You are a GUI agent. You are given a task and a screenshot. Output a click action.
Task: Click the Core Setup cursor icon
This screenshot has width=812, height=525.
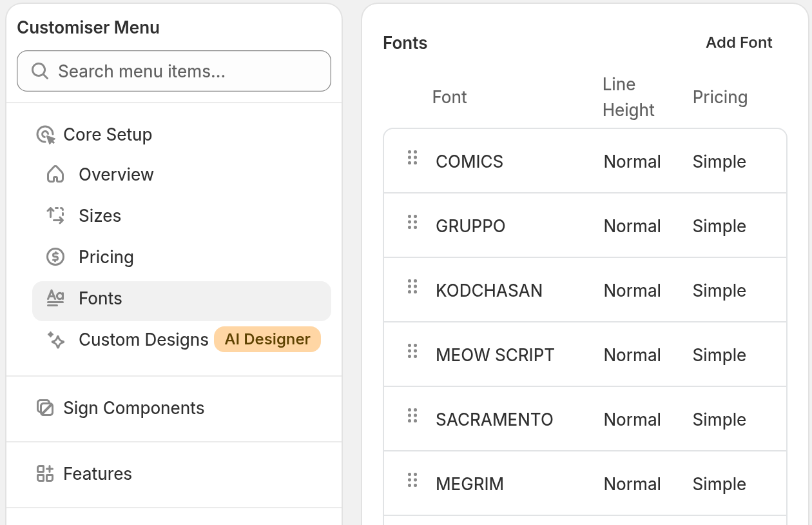point(45,135)
